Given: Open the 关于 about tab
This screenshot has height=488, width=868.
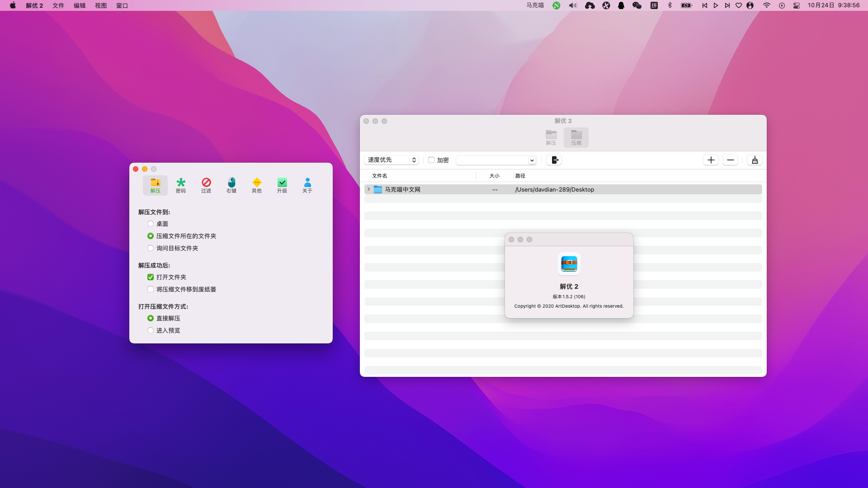Looking at the screenshot, I should (307, 185).
